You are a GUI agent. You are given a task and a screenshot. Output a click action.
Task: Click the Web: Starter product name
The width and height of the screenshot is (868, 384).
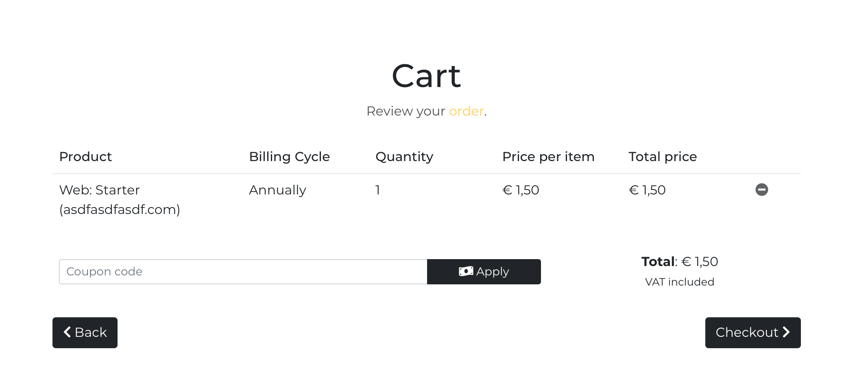100,190
